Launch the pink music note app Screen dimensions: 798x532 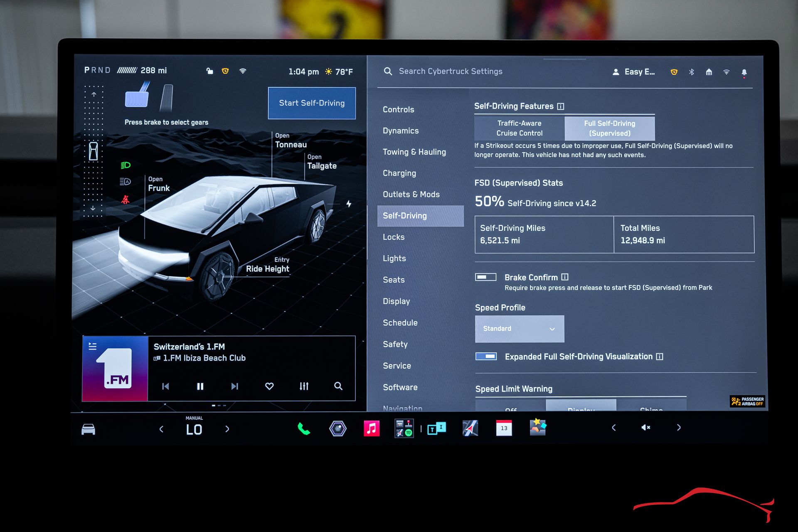pyautogui.click(x=372, y=428)
